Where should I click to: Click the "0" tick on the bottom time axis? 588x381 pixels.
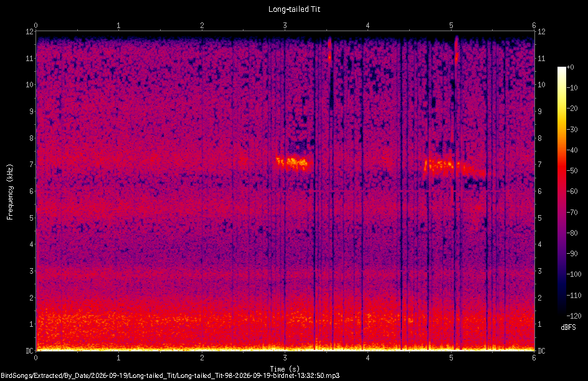click(36, 358)
